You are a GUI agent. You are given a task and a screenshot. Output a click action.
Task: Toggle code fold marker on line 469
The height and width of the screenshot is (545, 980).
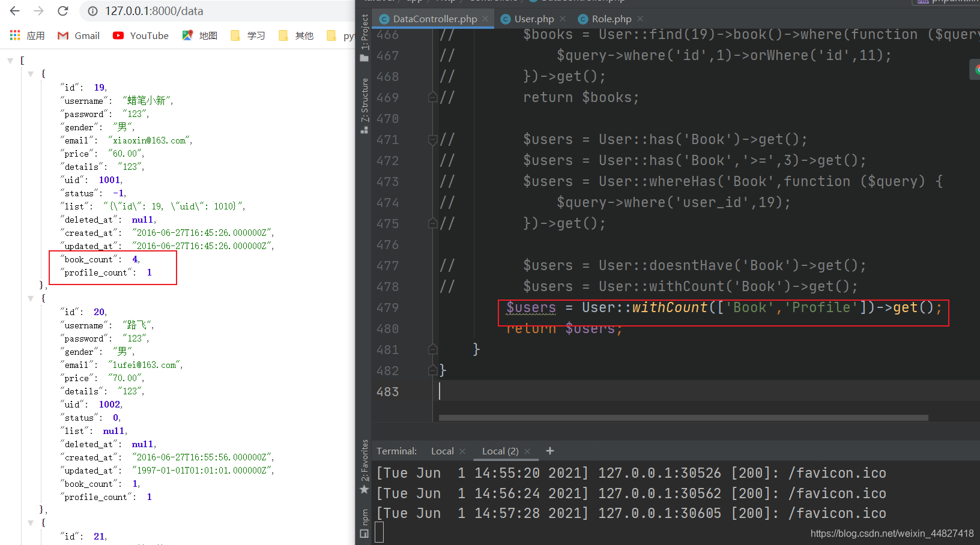432,97
